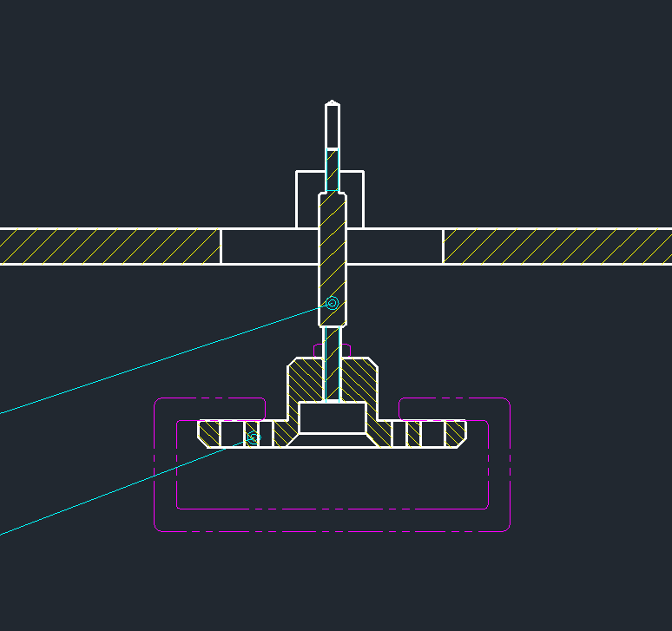Select the cyan circle marker on the shaft

[333, 303]
